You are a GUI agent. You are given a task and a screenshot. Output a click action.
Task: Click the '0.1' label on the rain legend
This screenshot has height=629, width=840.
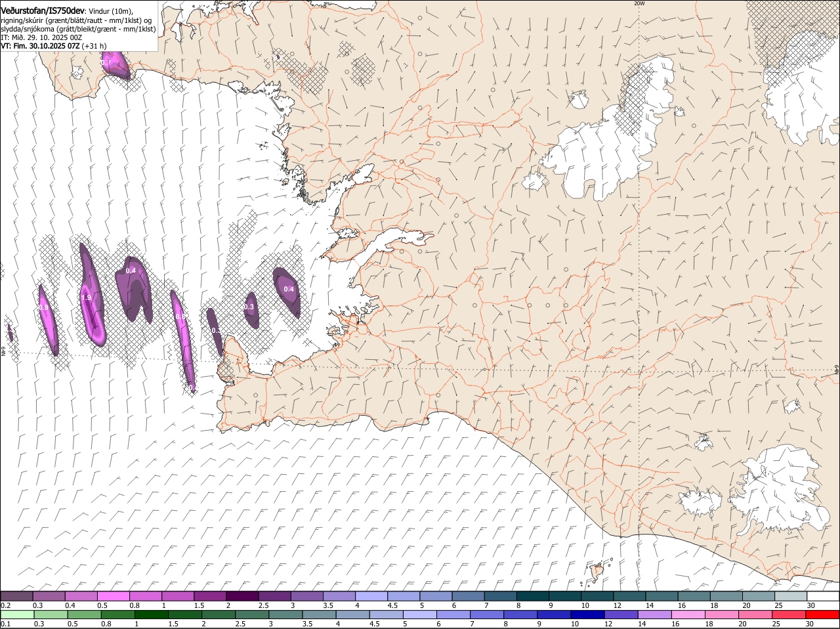[6, 624]
